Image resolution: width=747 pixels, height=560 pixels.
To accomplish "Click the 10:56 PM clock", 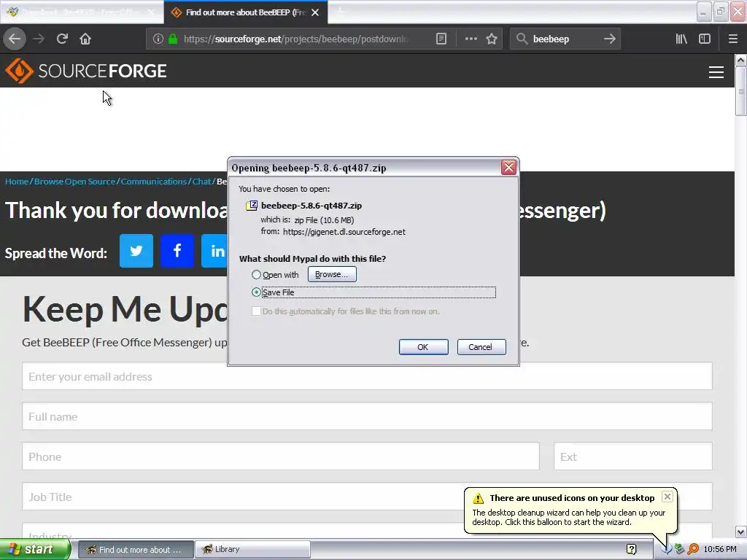I will (x=720, y=550).
